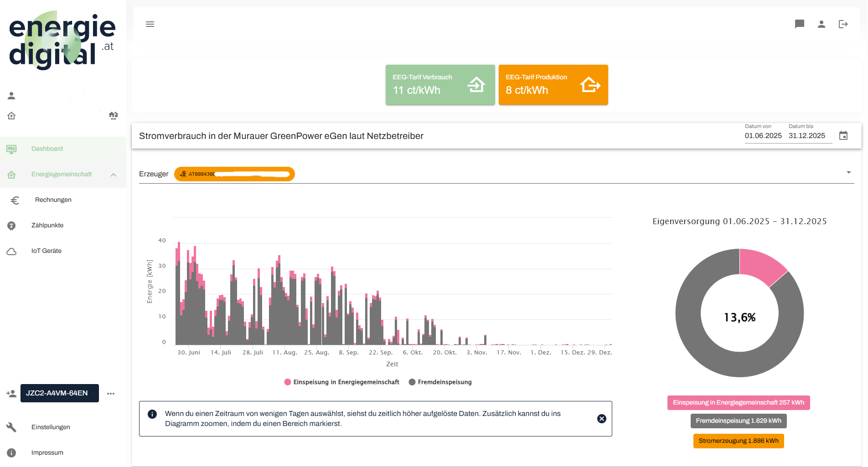Open the three-dot menu beside invite code
The height and width of the screenshot is (467, 868).
coord(111,394)
